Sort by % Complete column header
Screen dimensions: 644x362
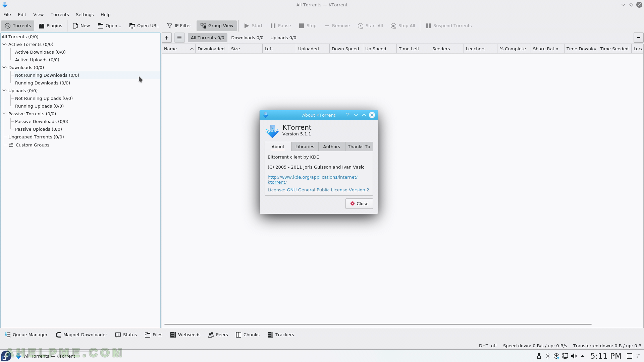coord(514,49)
